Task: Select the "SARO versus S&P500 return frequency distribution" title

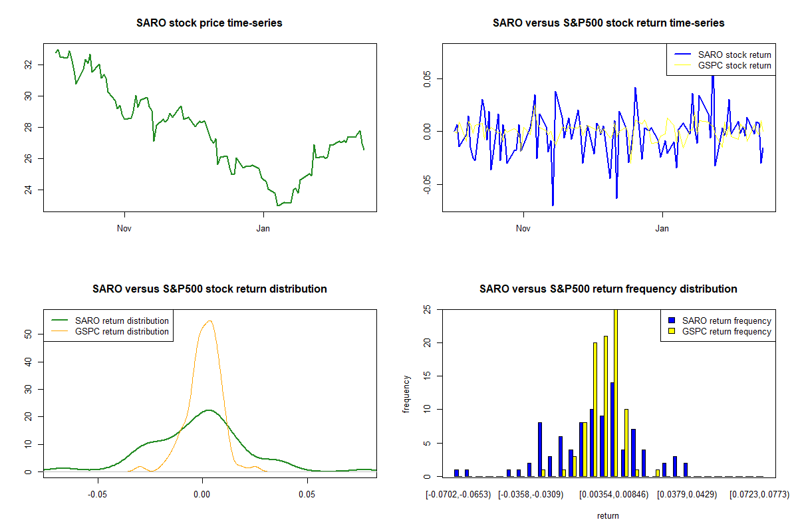Action: [608, 289]
